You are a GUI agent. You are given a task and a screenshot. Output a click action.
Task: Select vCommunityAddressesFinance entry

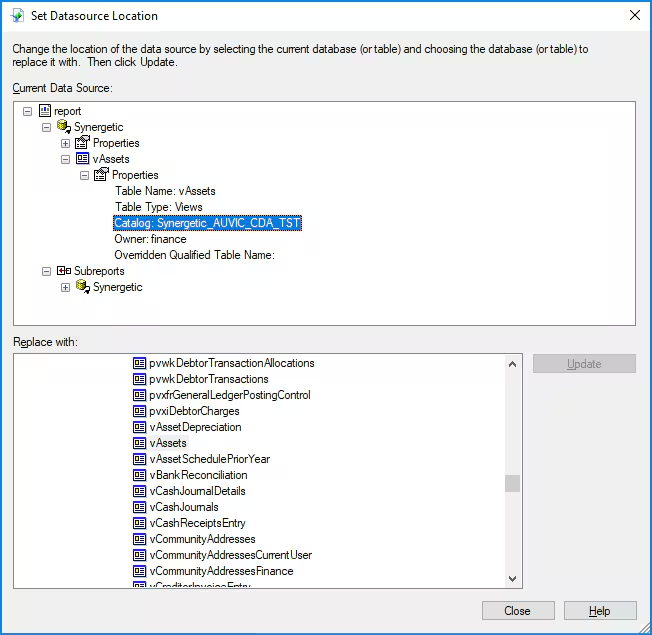[x=221, y=571]
